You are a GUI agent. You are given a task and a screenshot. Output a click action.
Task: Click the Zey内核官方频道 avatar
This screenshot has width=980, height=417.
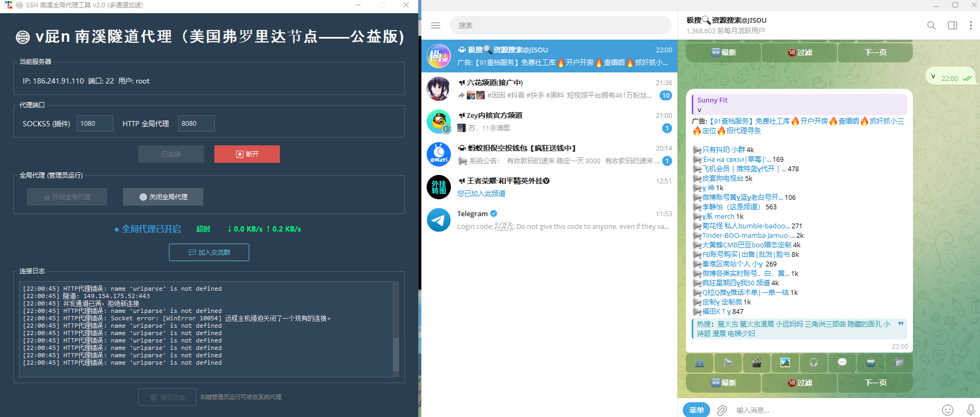pyautogui.click(x=439, y=122)
